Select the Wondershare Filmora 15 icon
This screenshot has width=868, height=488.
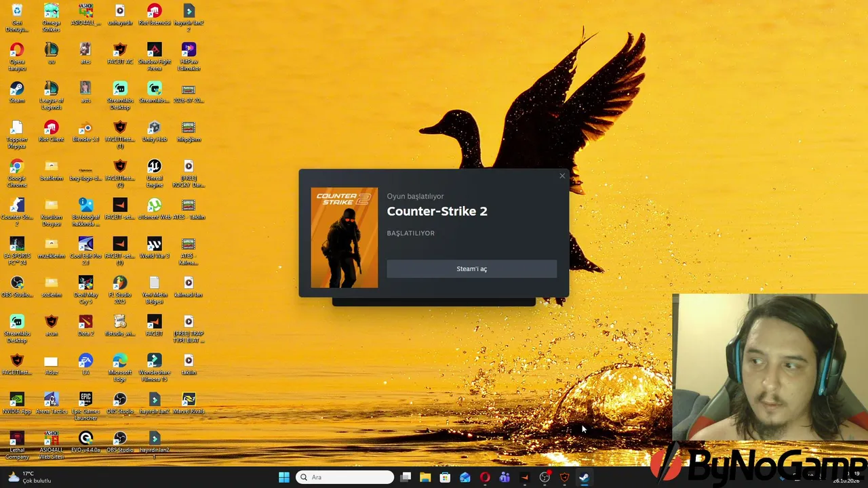[155, 368]
